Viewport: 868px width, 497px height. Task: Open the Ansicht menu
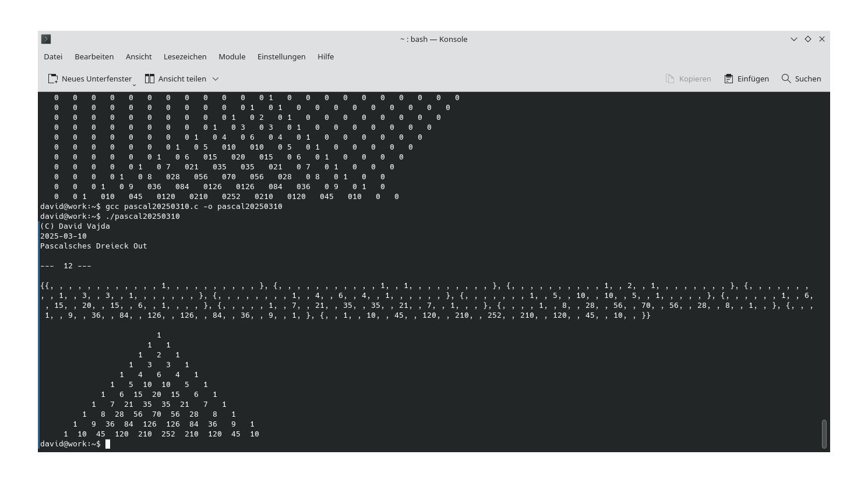coord(139,56)
